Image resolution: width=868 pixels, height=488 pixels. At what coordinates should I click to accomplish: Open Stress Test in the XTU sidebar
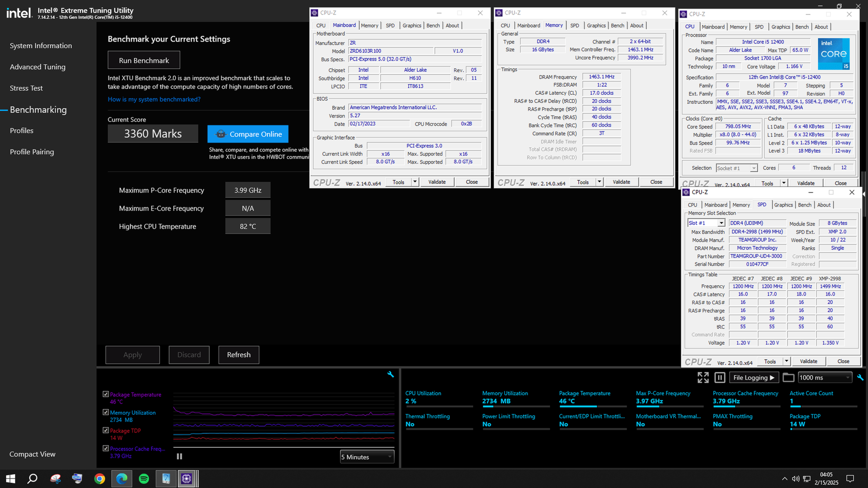pyautogui.click(x=26, y=88)
